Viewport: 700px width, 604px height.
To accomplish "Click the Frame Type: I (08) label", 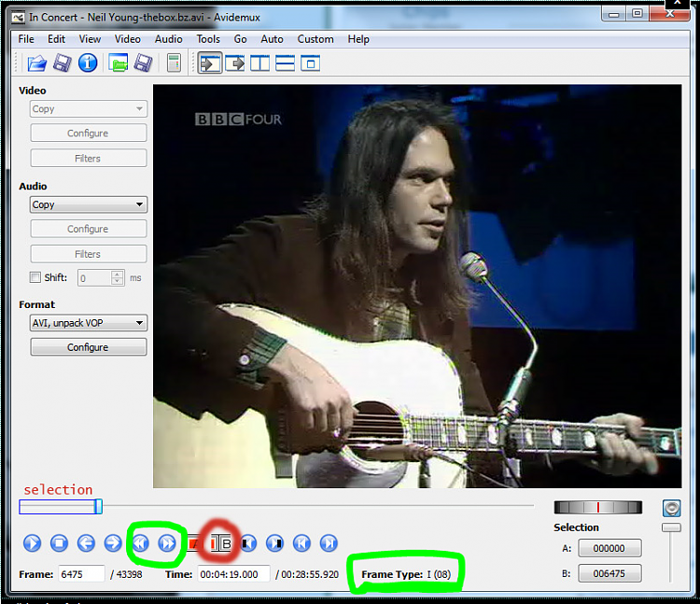I will 406,574.
